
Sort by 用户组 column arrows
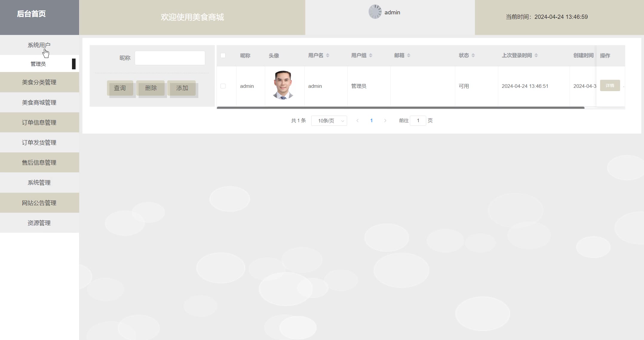pyautogui.click(x=371, y=55)
